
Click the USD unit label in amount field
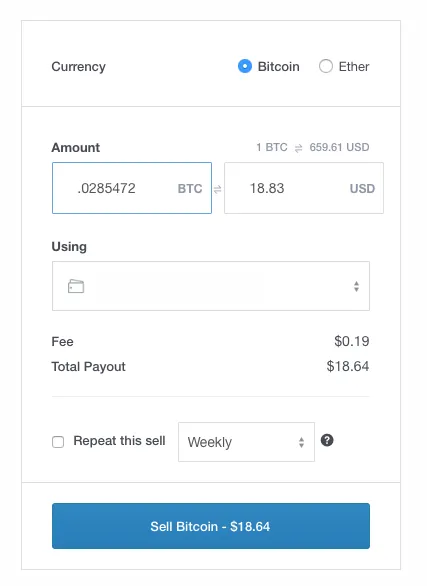pos(362,188)
